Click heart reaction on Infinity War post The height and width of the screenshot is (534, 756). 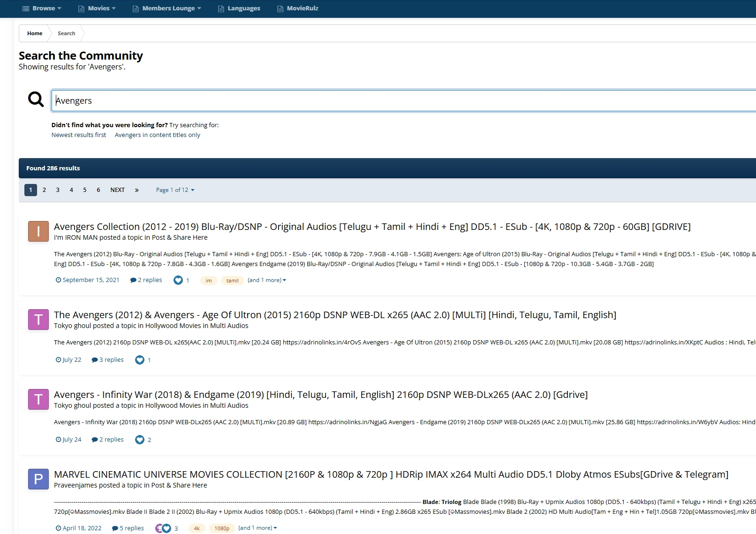140,440
